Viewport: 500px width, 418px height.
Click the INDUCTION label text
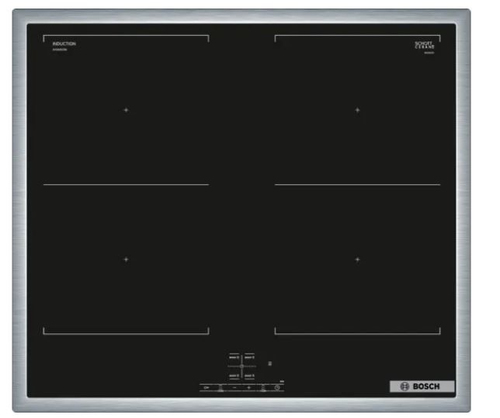(x=64, y=44)
